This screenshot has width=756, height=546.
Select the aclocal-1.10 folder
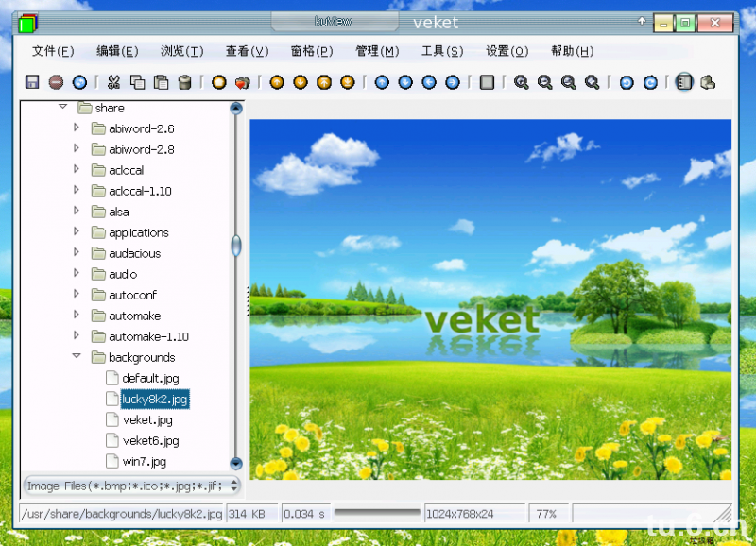pos(140,191)
